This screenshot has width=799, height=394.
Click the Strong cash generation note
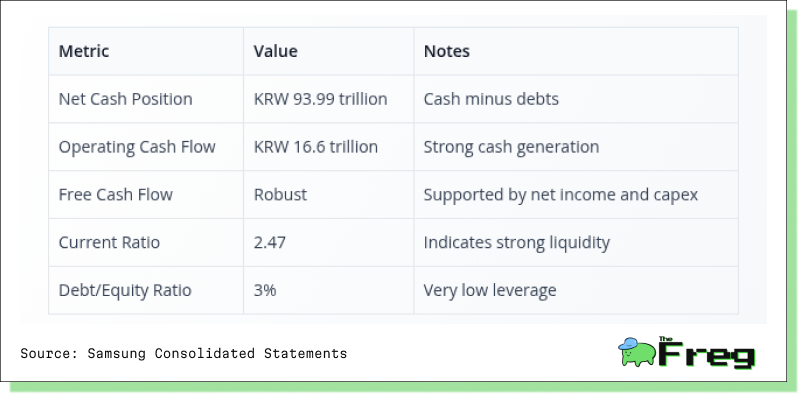(512, 147)
